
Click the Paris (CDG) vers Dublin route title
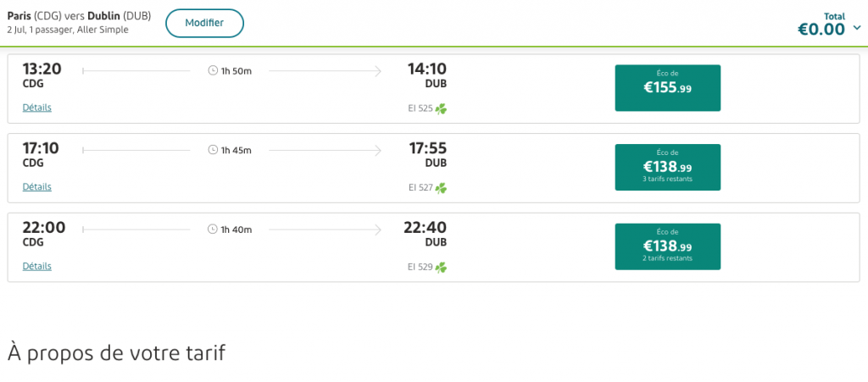click(x=79, y=15)
